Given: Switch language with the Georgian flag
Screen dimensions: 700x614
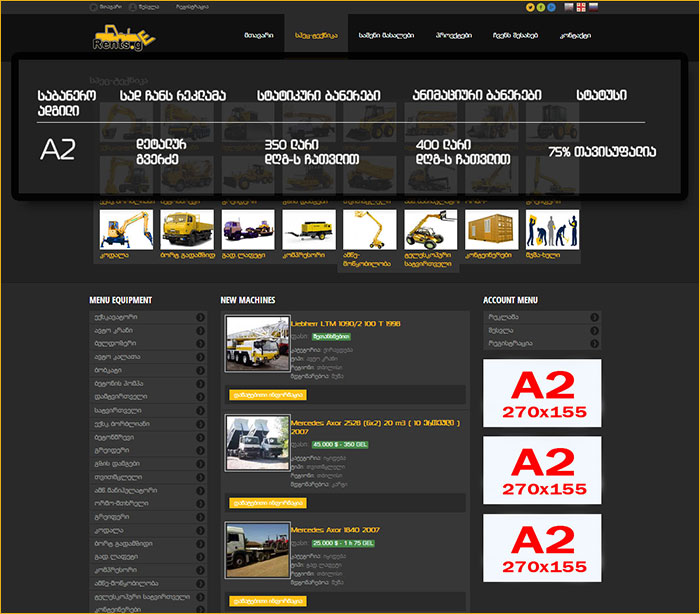Looking at the screenshot, I should click(x=581, y=7).
